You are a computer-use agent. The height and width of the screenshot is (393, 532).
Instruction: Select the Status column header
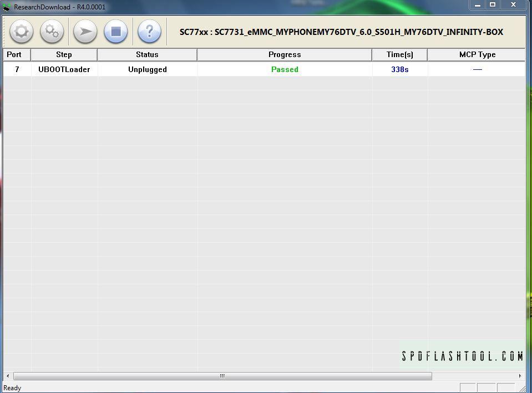(147, 54)
